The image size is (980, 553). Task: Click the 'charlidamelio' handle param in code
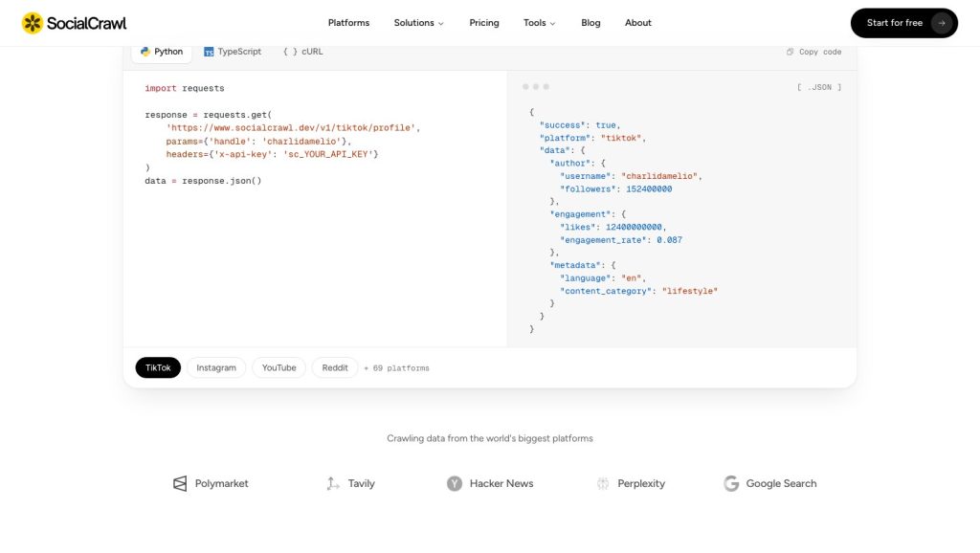tap(302, 142)
